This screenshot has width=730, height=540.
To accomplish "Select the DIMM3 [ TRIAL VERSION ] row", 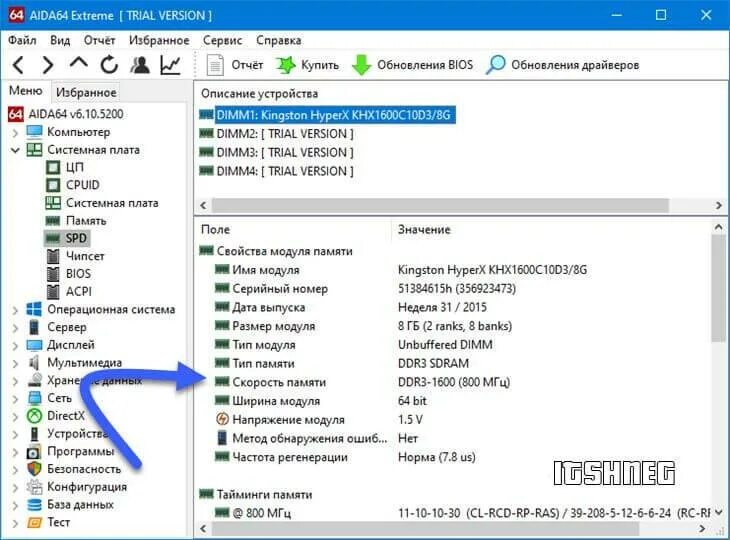I will [x=276, y=153].
